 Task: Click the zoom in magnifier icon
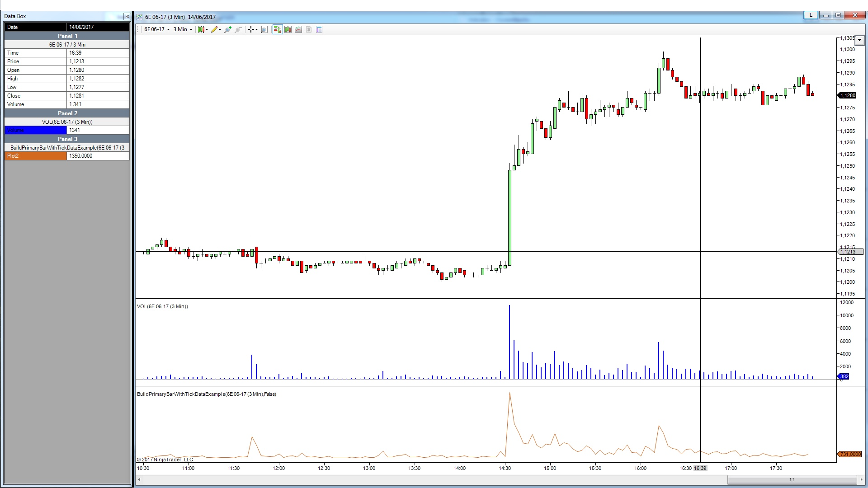227,29
